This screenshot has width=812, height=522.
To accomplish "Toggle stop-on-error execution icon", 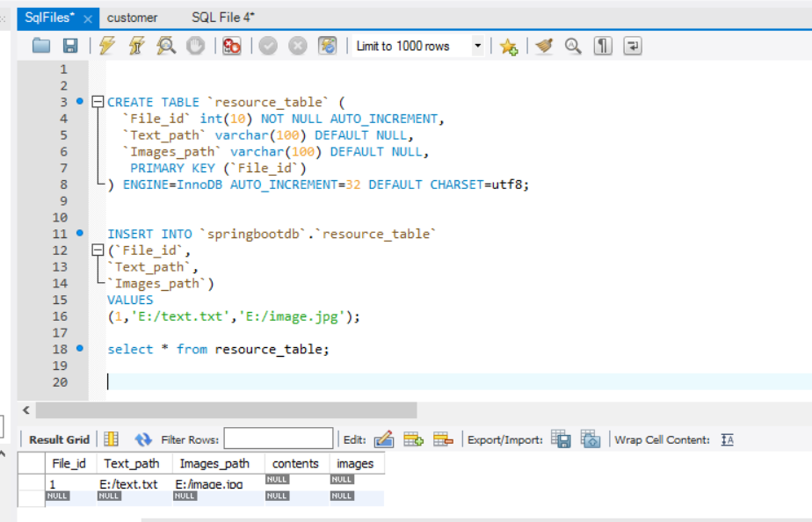I will [231, 47].
